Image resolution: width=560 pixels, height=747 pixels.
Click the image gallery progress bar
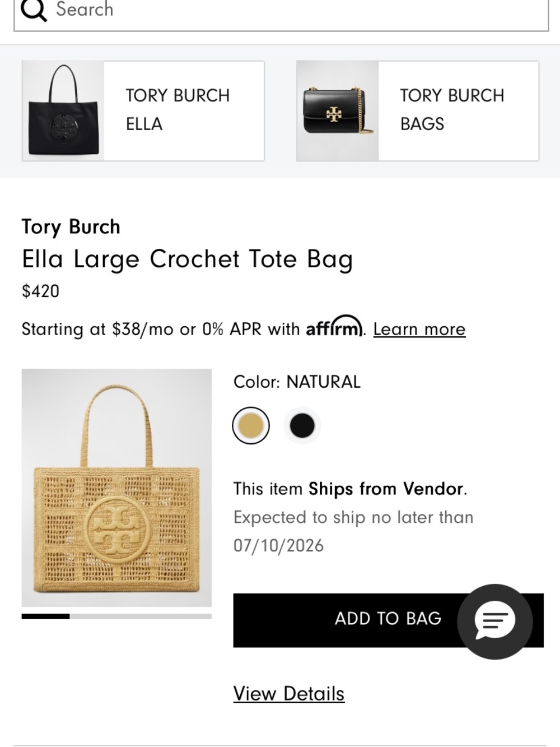pos(116,616)
